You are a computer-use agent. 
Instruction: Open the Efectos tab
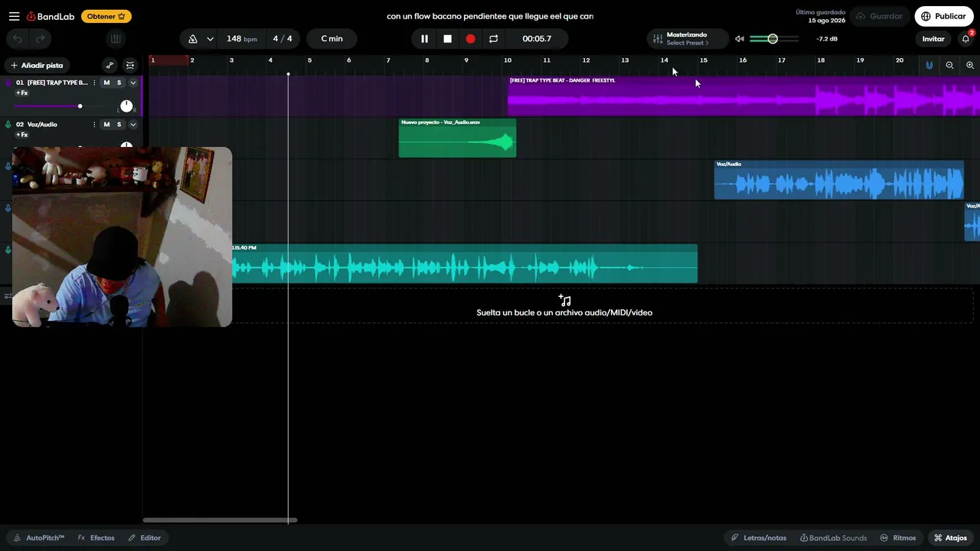(96, 538)
